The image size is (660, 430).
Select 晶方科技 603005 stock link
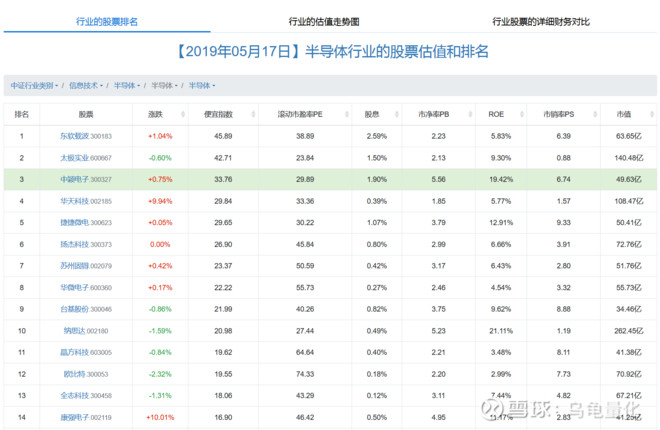(86, 353)
